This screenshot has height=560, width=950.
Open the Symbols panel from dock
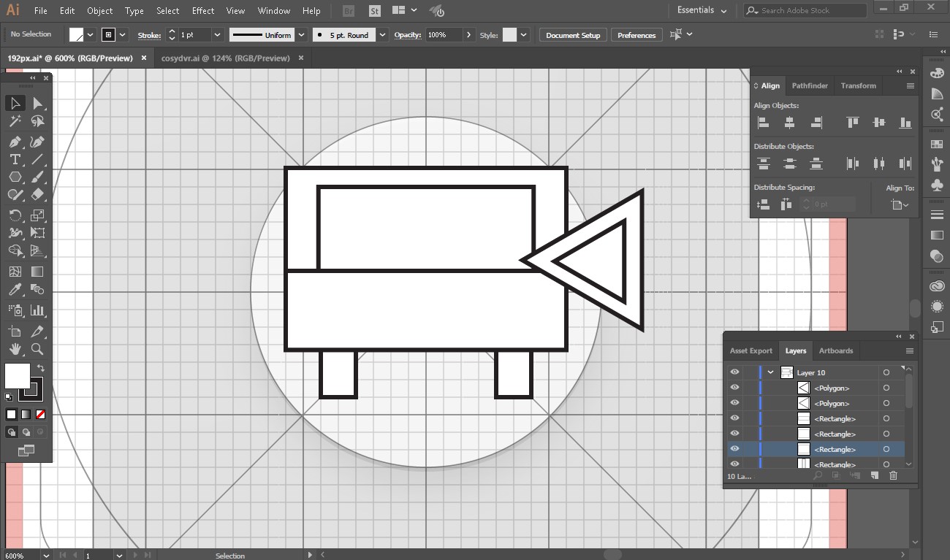pyautogui.click(x=937, y=185)
